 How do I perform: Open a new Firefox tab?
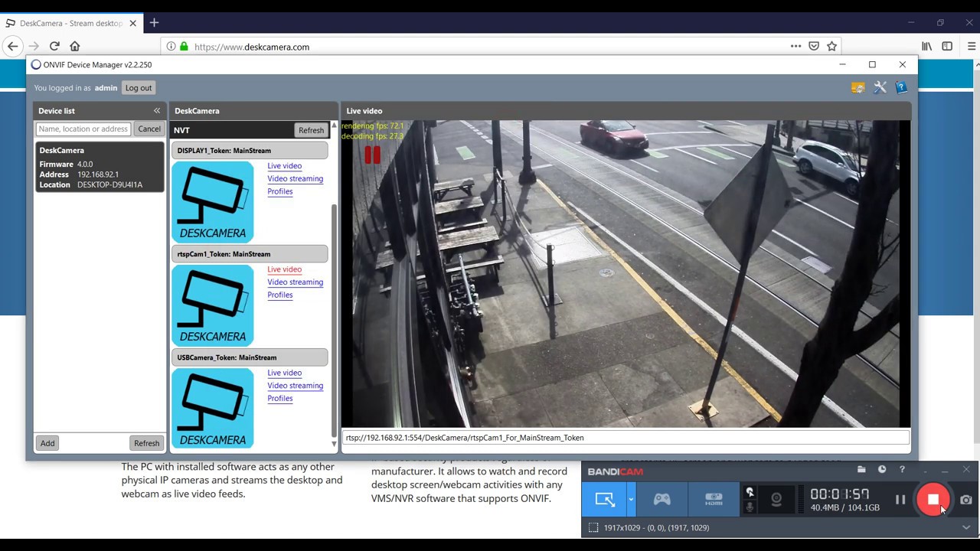pos(154,23)
